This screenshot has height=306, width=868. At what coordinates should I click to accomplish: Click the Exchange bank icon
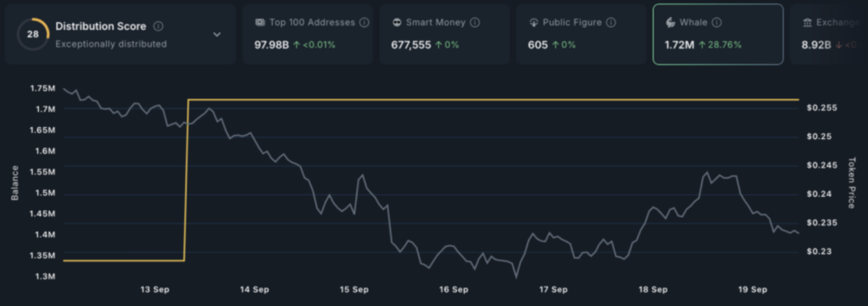(807, 23)
